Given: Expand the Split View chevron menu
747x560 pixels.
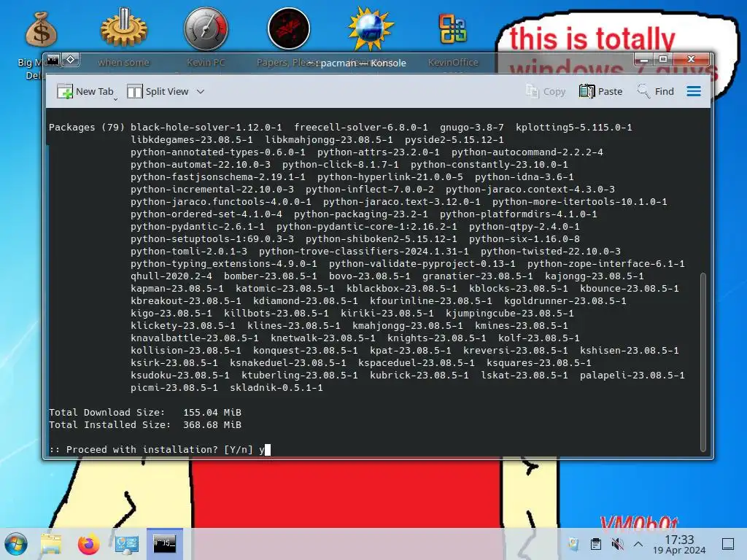Looking at the screenshot, I should 201,91.
